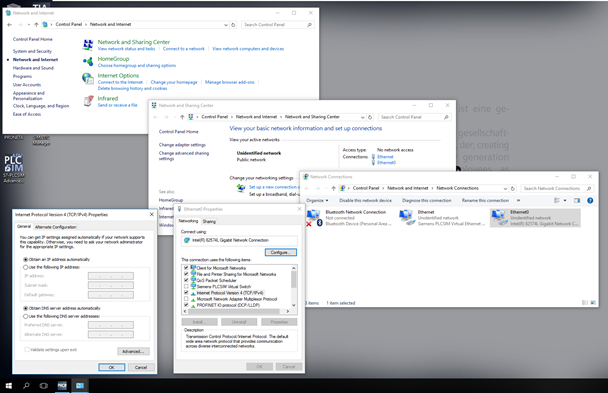Click Diagnose this connection

click(427, 200)
